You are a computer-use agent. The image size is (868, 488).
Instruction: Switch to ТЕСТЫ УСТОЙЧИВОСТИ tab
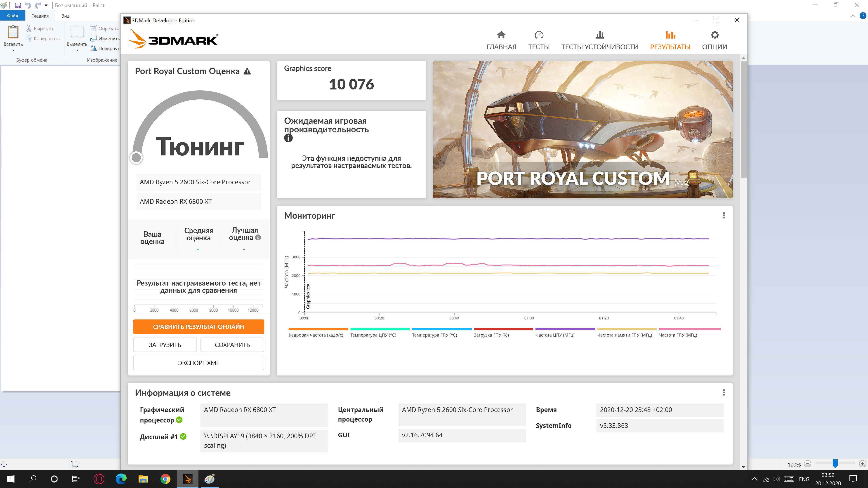pyautogui.click(x=599, y=40)
